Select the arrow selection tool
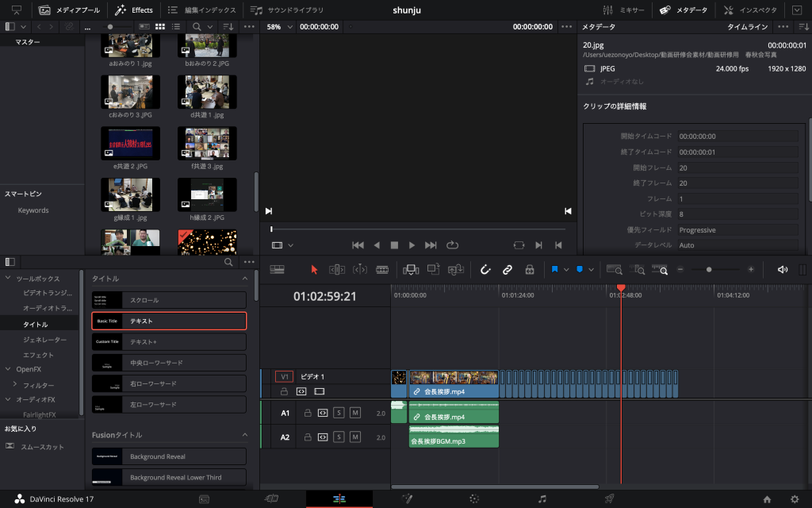The height and width of the screenshot is (508, 812). pyautogui.click(x=314, y=270)
